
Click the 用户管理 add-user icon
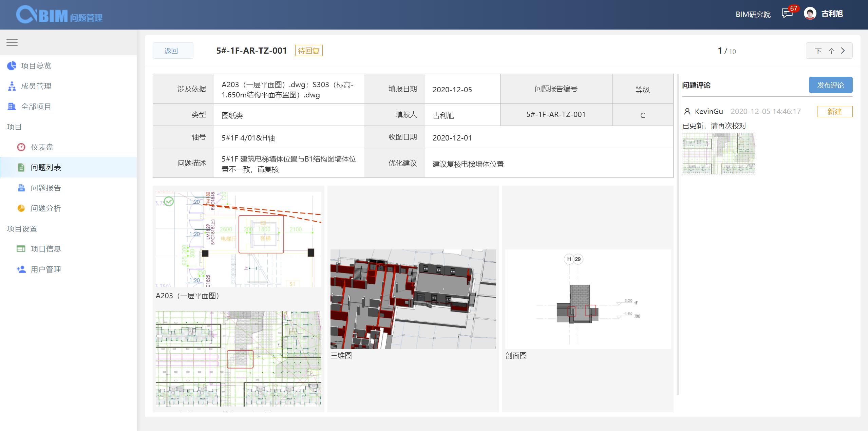coord(21,269)
